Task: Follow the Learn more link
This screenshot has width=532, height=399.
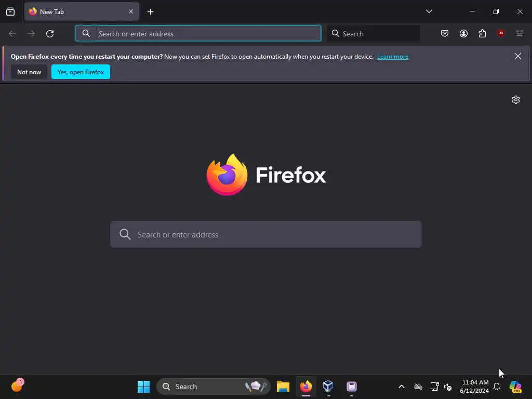Action: [x=393, y=57]
